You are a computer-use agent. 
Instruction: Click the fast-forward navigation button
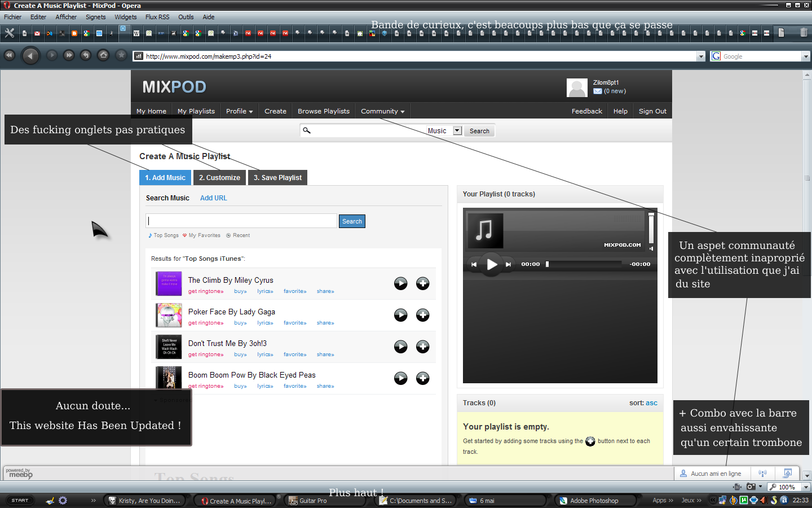tap(69, 55)
